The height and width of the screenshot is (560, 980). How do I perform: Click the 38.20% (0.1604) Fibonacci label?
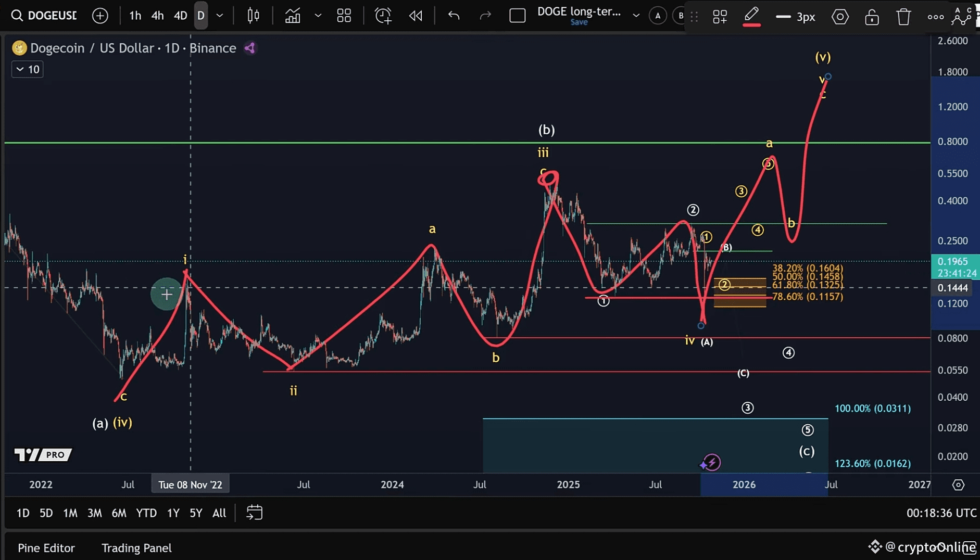pos(807,268)
